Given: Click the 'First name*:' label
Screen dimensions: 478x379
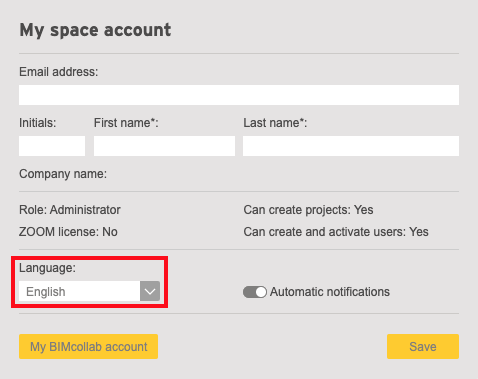Looking at the screenshot, I should pyautogui.click(x=126, y=123).
